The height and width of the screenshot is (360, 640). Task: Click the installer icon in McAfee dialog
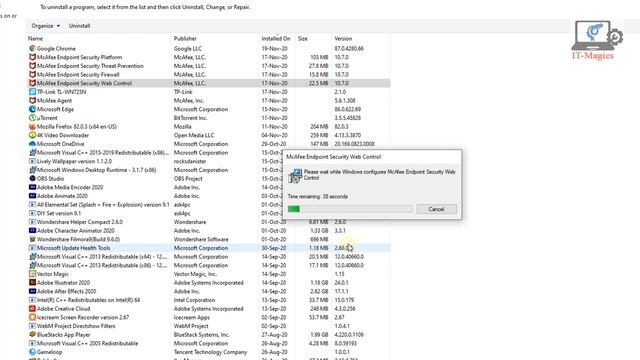(295, 176)
